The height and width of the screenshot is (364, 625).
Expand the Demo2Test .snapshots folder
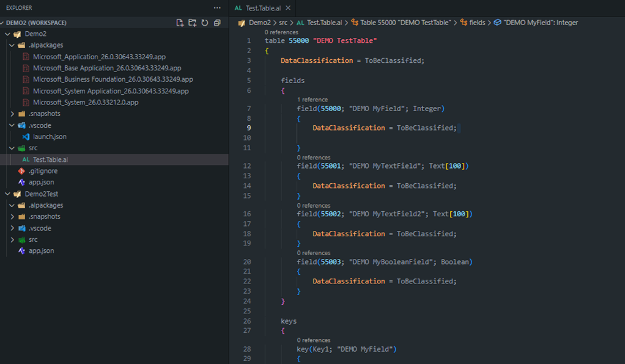(12, 216)
